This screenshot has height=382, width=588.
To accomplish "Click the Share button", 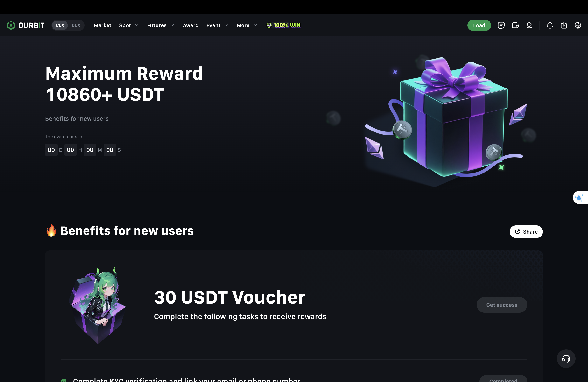I will tap(526, 231).
